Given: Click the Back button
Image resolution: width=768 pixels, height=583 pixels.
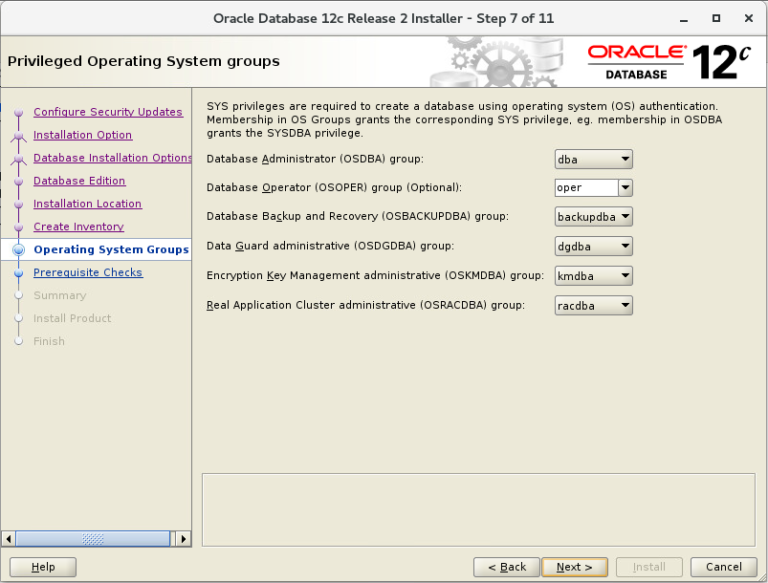Looking at the screenshot, I should point(506,567).
